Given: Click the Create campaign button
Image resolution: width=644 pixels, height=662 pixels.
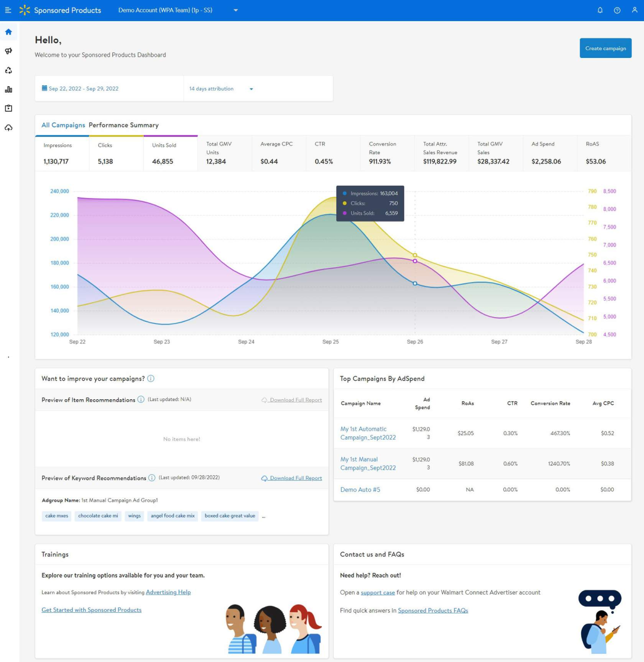Looking at the screenshot, I should pos(605,48).
